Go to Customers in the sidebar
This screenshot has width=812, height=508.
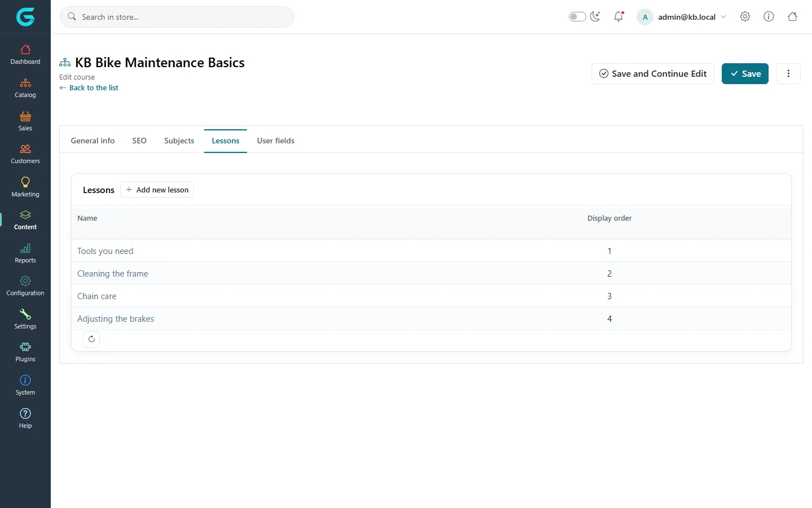pyautogui.click(x=25, y=154)
